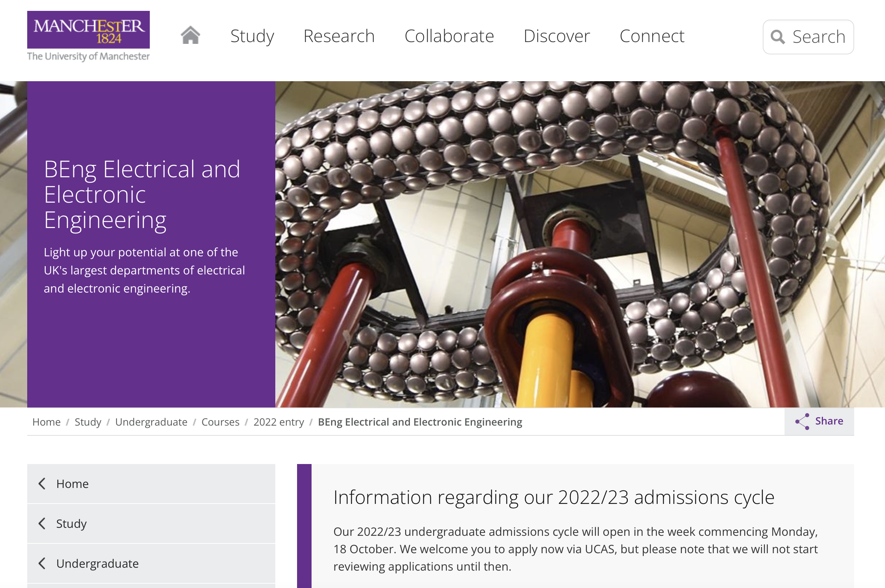Open the Undergraduate breadcrumb link

tap(151, 422)
